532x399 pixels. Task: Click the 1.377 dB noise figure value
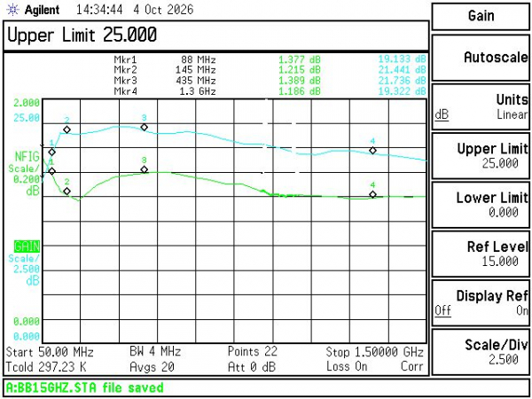300,60
